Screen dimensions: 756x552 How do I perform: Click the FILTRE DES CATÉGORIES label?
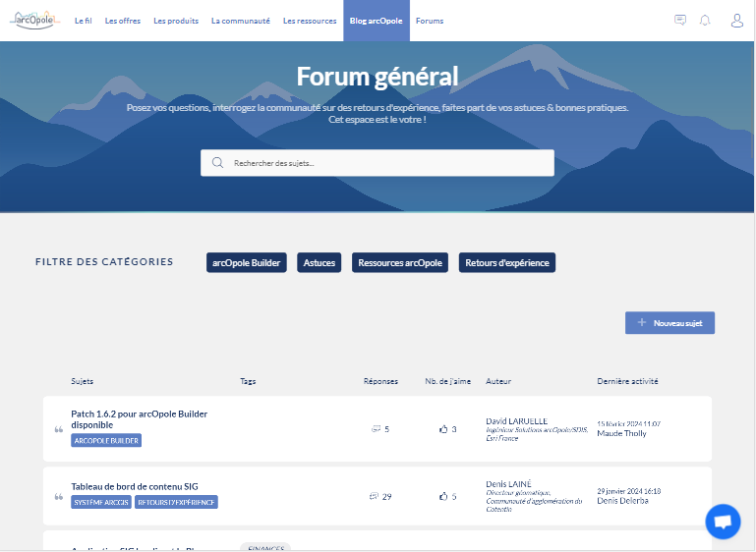104,261
